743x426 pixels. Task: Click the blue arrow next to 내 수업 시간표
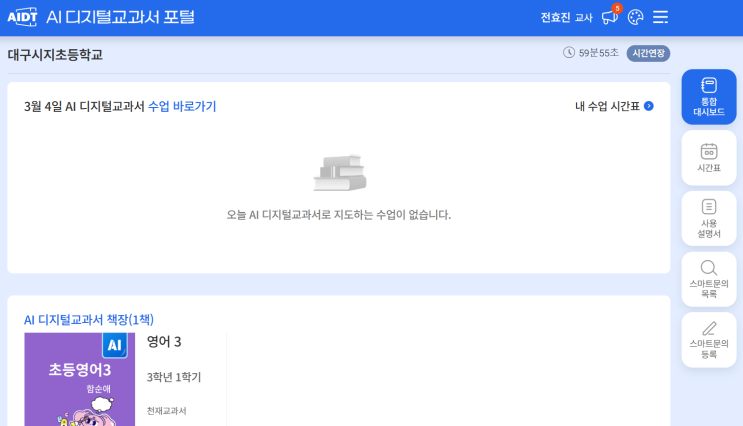(649, 106)
